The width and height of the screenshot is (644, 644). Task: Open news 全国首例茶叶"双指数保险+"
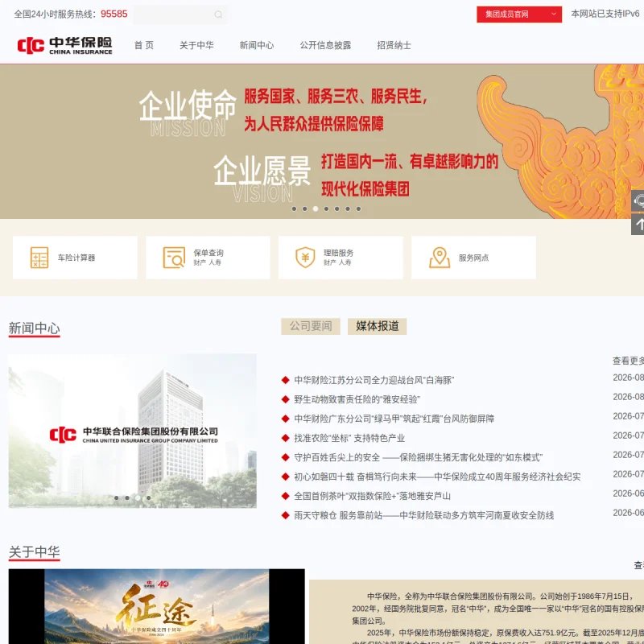click(373, 496)
